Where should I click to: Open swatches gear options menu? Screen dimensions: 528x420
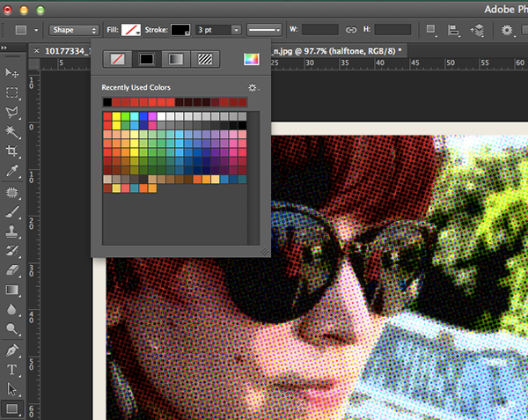point(253,88)
